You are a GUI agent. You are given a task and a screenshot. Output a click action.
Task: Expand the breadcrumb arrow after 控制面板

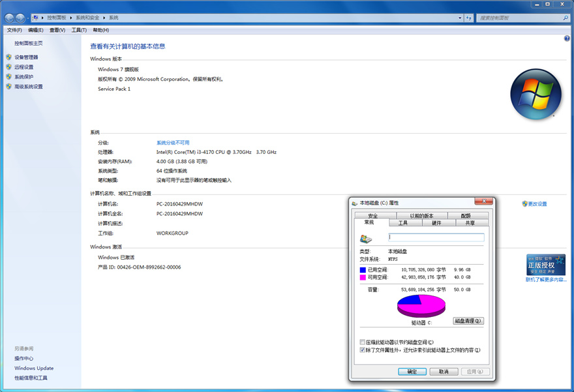[x=71, y=18]
